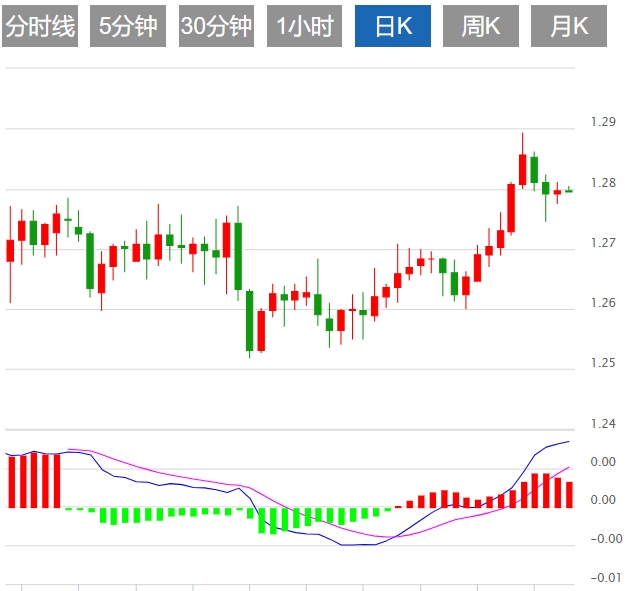Click the 1.28 price axis label
Image resolution: width=642 pixels, height=591 pixels.
tap(603, 183)
